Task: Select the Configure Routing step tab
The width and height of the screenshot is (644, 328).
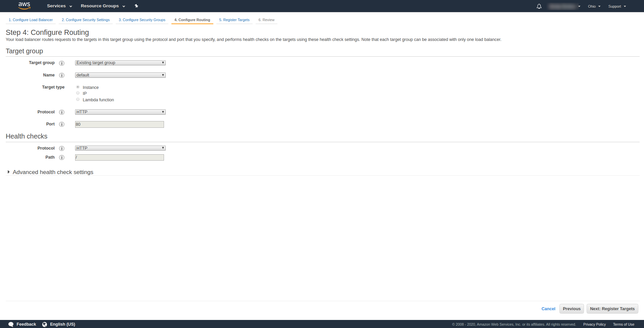Action: pyautogui.click(x=192, y=20)
